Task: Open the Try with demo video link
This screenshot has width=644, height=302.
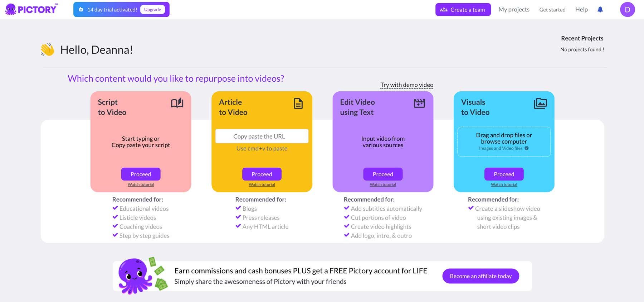Action: coord(406,85)
